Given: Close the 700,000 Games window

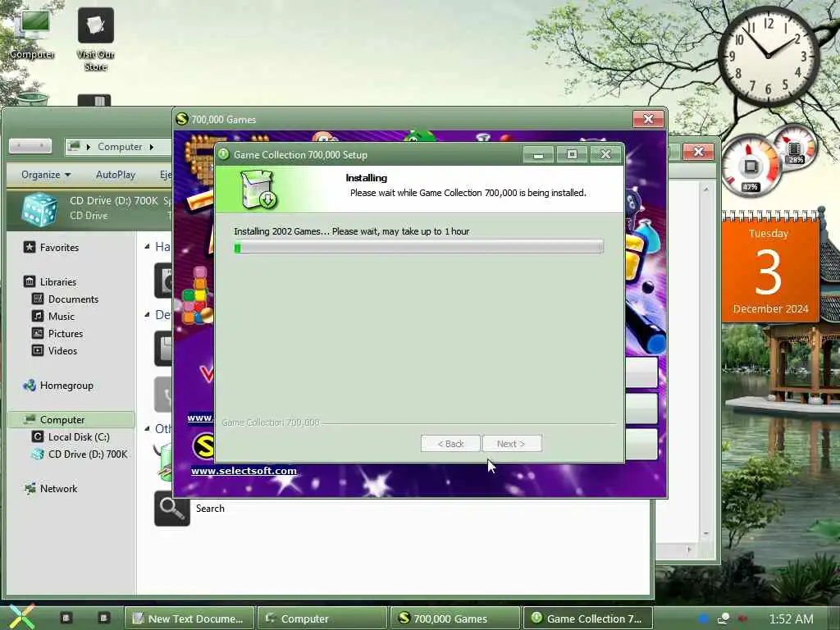Looking at the screenshot, I should [648, 119].
